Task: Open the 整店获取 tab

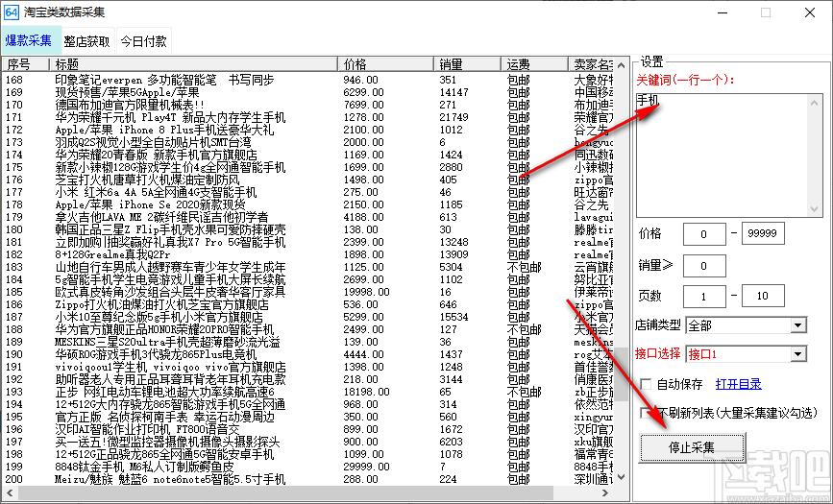Action: pyautogui.click(x=86, y=41)
